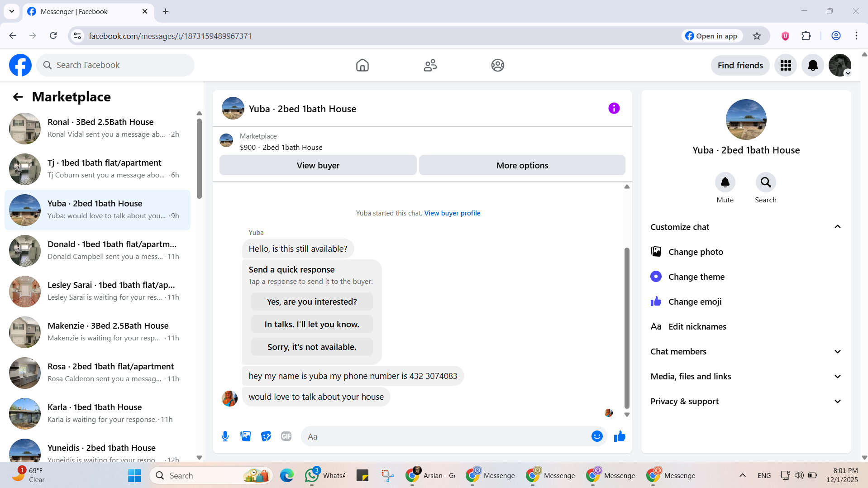Viewport: 868px width, 488px height.
Task: Open the Groups icon in the top navigation
Action: pos(498,65)
